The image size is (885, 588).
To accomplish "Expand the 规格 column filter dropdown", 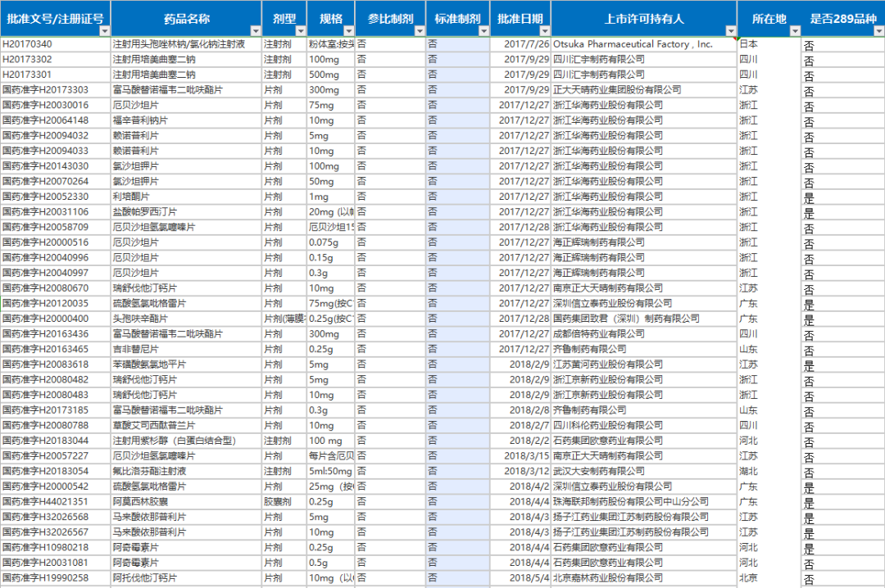I will pos(349,31).
